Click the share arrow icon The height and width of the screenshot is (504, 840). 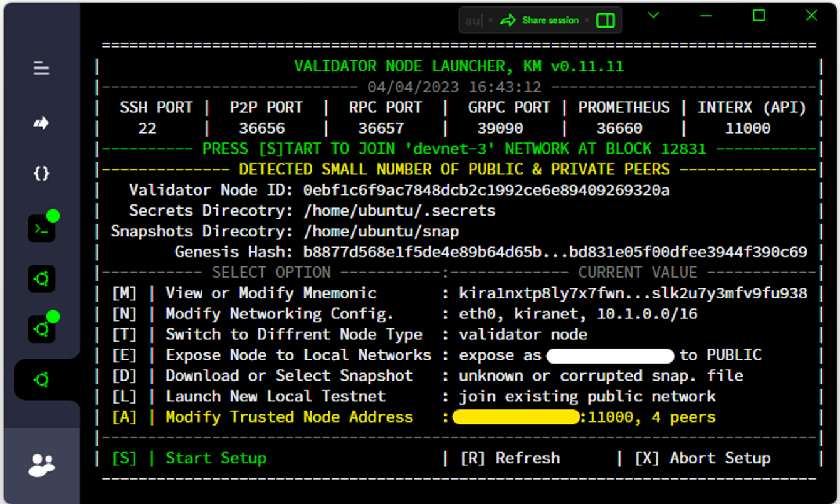[508, 21]
